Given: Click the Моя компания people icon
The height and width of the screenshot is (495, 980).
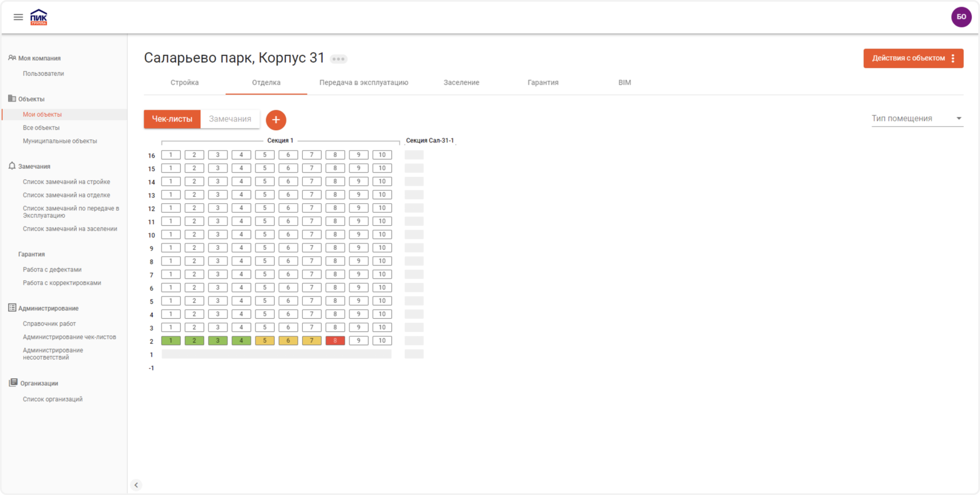Looking at the screenshot, I should click(x=12, y=58).
